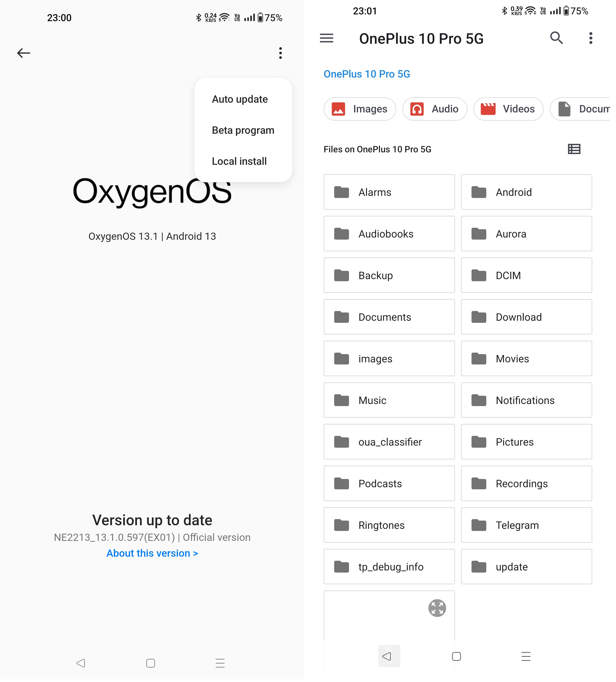Open the Telegram folder
616x682 pixels.
(x=526, y=525)
